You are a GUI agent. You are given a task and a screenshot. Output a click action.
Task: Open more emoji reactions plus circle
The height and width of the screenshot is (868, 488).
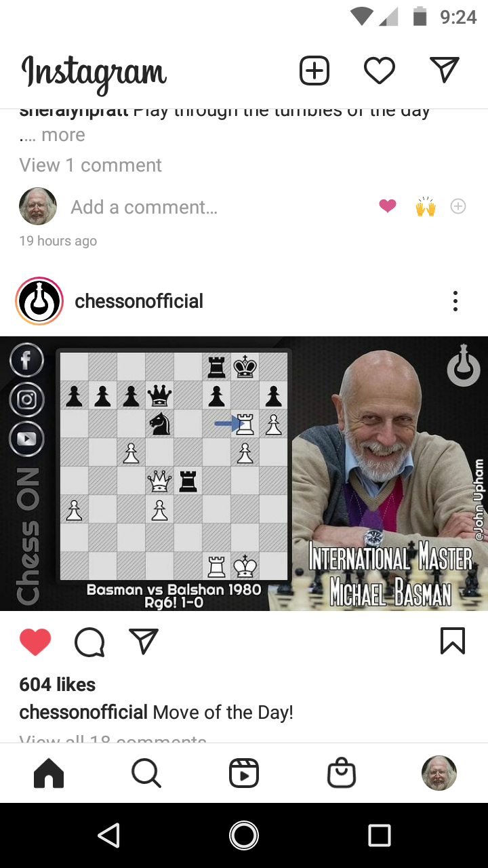pyautogui.click(x=458, y=206)
